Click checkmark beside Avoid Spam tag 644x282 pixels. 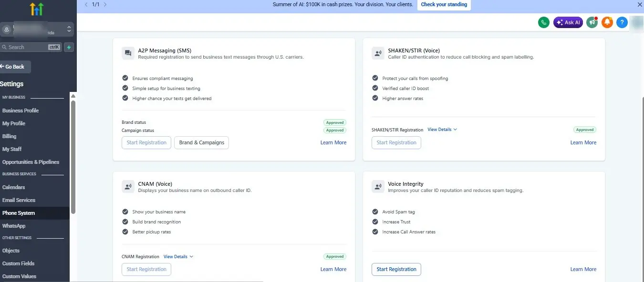(x=375, y=211)
